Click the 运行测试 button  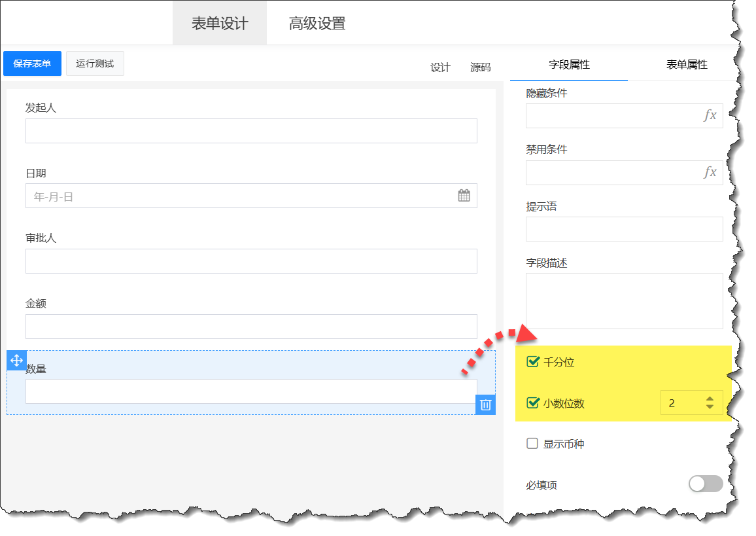click(95, 63)
